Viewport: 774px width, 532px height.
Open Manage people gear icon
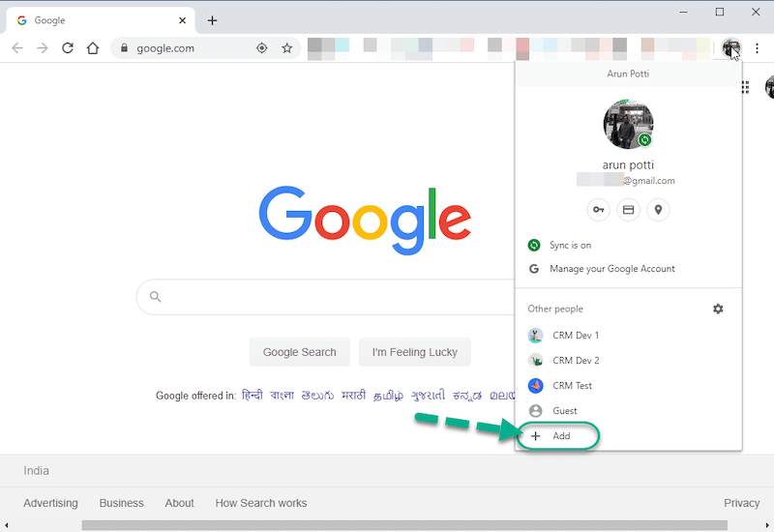718,309
